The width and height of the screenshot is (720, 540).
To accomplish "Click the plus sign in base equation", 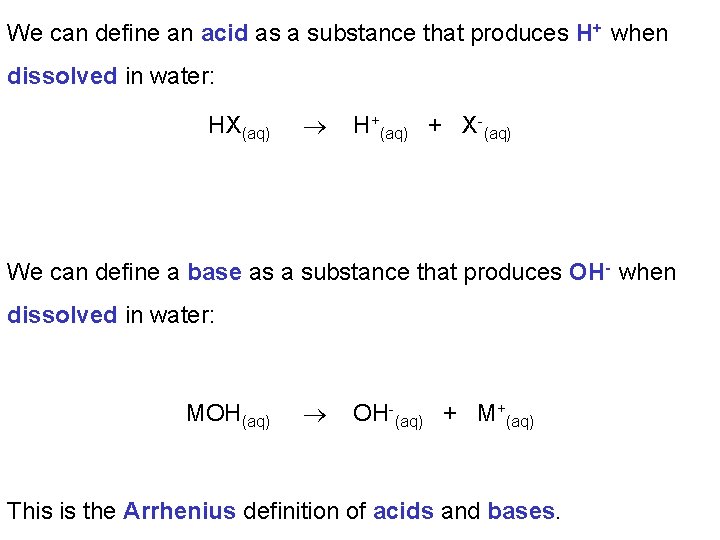I will [450, 413].
